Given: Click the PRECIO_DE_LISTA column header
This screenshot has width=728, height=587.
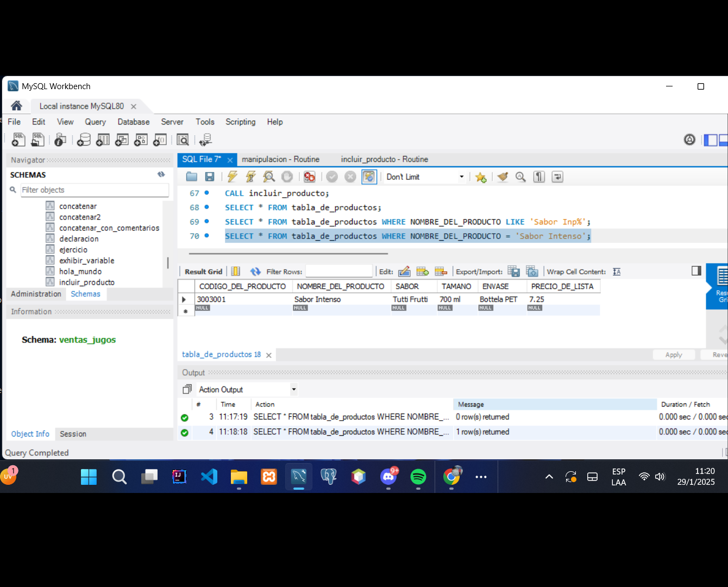Looking at the screenshot, I should click(563, 286).
